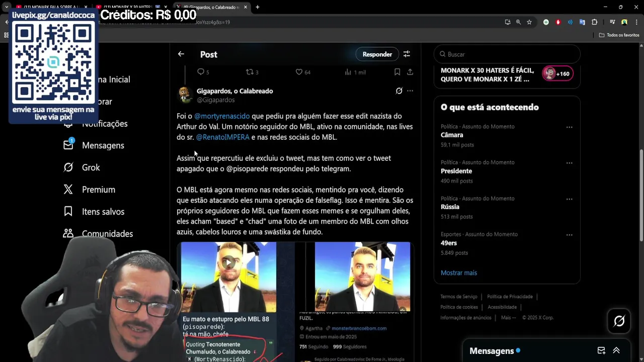
Task: Click the Grok icon in the sidebar
Action: pyautogui.click(x=68, y=167)
